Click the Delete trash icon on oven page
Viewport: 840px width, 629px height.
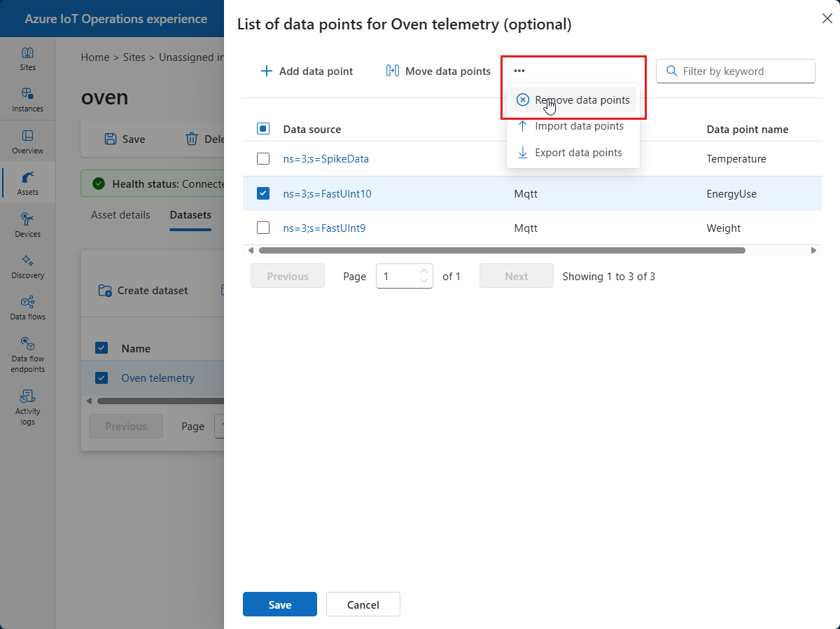191,139
